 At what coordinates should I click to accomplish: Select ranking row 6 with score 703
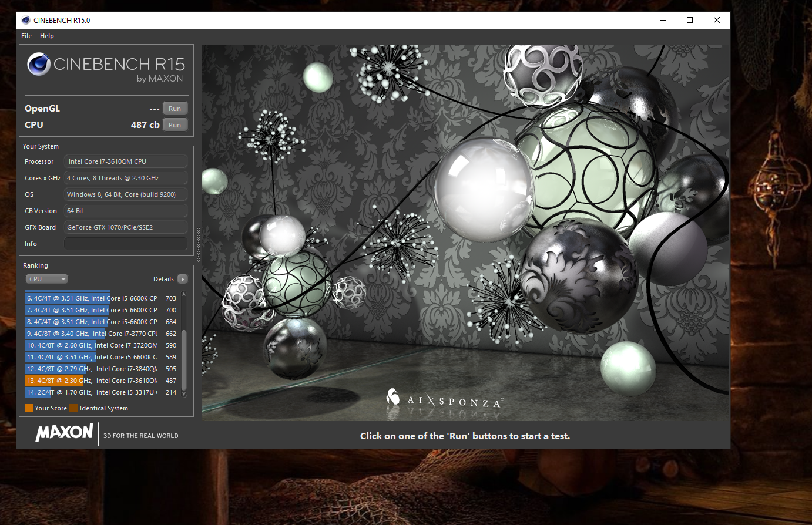point(102,298)
